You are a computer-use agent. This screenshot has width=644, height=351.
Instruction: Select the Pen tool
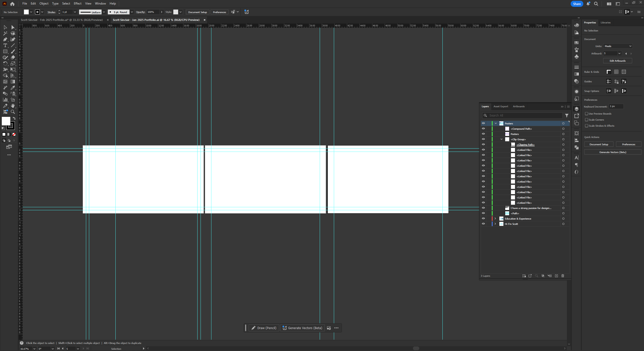[5, 39]
